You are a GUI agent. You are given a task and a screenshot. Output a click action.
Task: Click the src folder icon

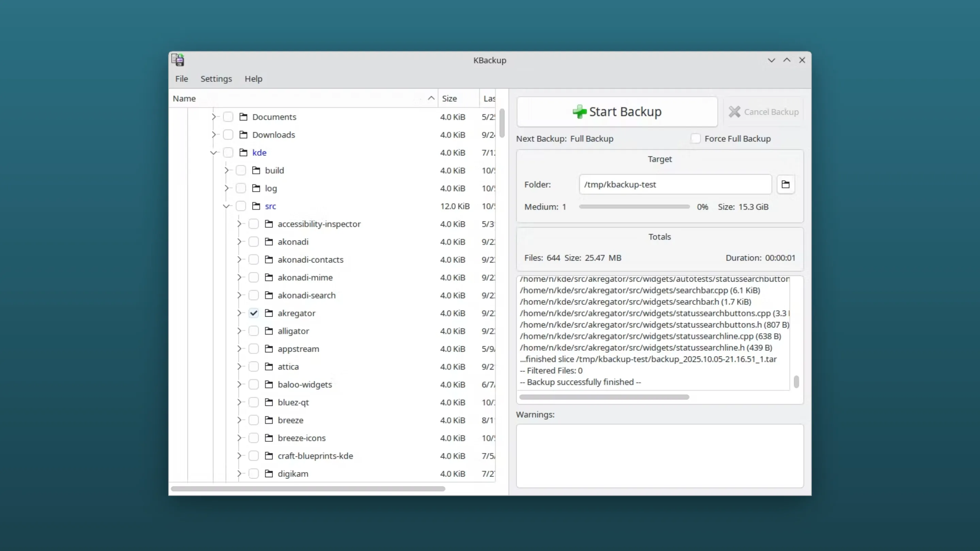pos(257,206)
